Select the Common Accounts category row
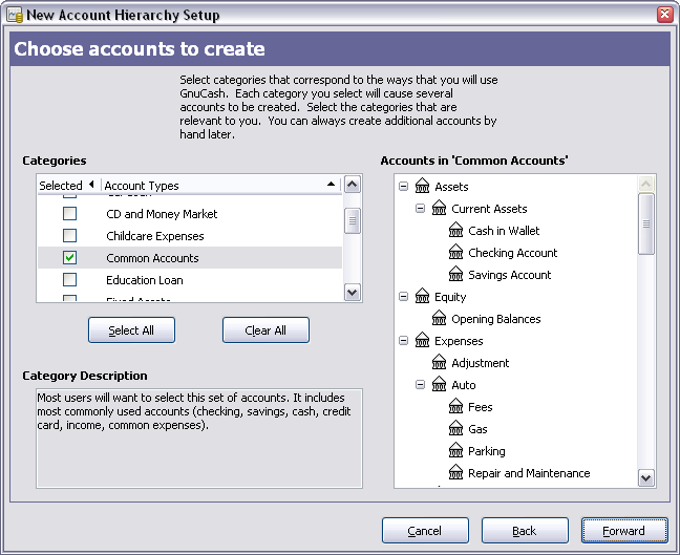The width and height of the screenshot is (680, 555). 190,258
